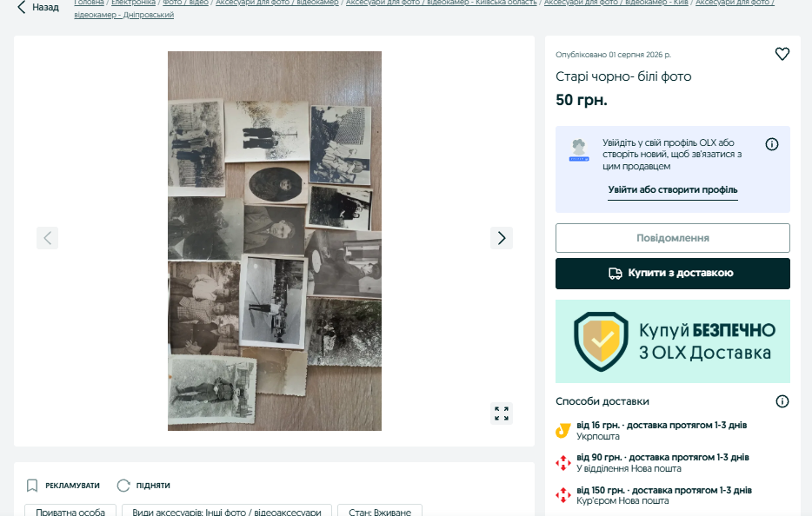The height and width of the screenshot is (516, 812).
Task: Click Види аксесуарів: Інші фото tag
Action: coord(227,512)
